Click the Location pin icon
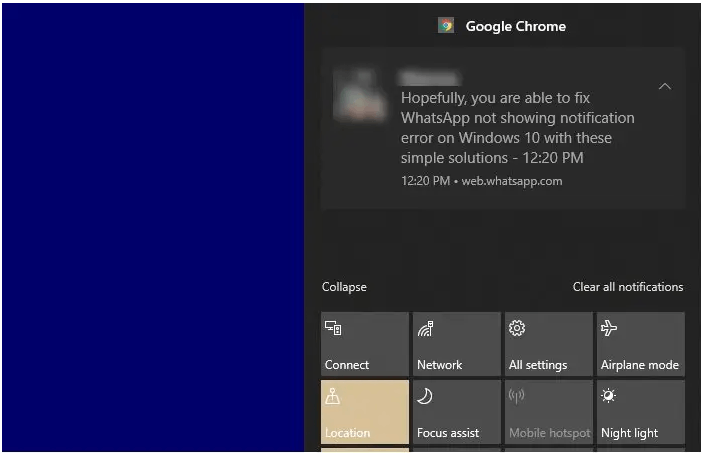Viewport: 702px width, 453px height. (x=333, y=396)
